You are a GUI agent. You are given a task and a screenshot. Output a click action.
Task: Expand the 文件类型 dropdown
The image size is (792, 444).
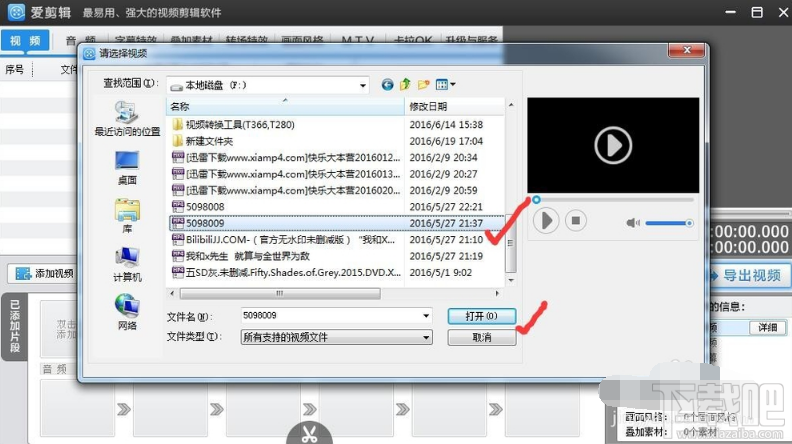click(426, 337)
